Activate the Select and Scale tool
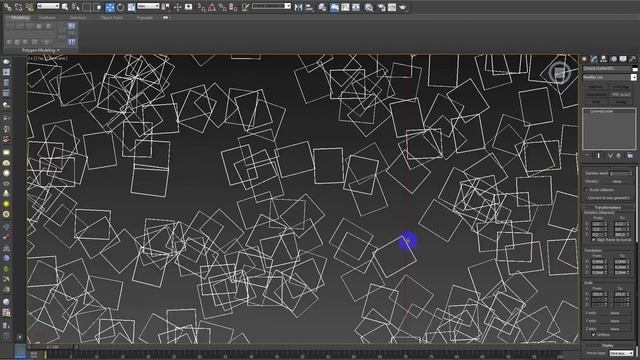The width and height of the screenshot is (640, 360). [131, 7]
